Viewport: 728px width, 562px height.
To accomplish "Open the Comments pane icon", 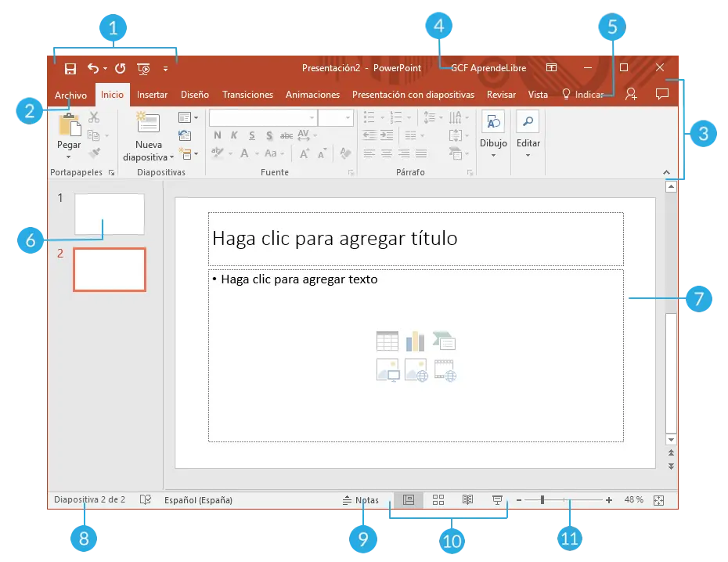I will pos(661,94).
